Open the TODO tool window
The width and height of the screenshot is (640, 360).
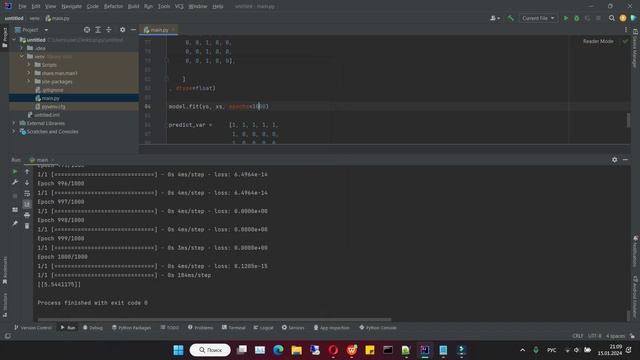coord(170,328)
